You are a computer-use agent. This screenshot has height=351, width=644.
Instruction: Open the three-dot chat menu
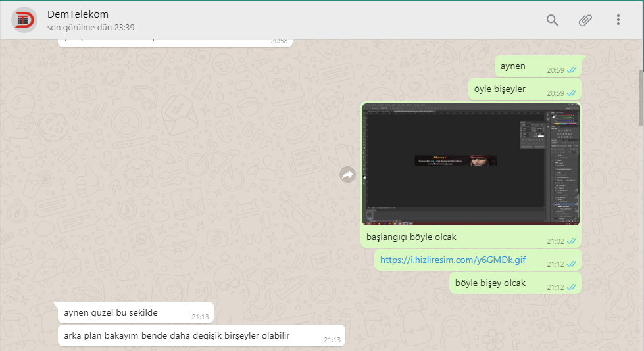tap(618, 20)
